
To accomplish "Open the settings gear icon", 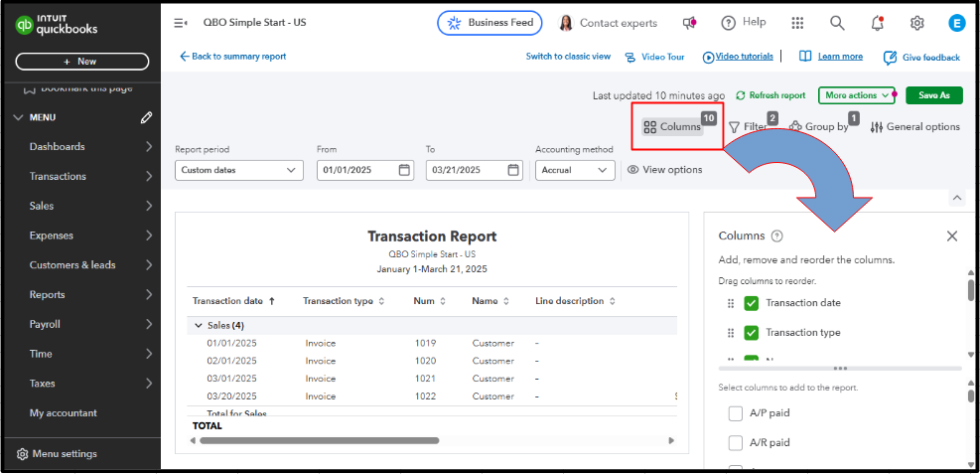I will 916,23.
